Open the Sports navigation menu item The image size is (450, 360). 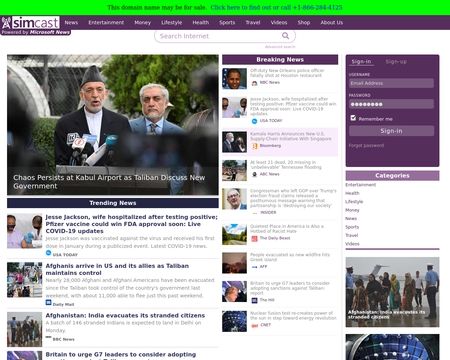pyautogui.click(x=227, y=23)
